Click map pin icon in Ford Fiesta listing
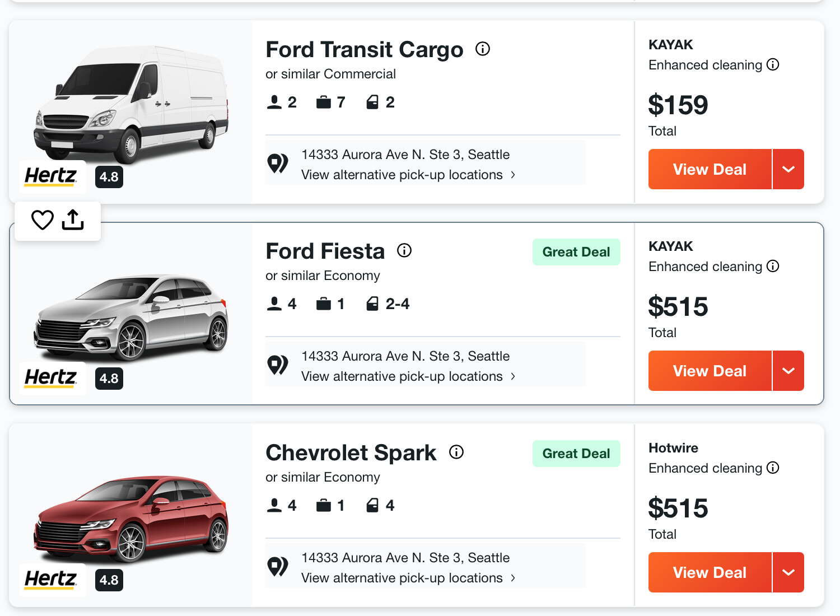Viewport: 840px width, 616px height. pos(278,366)
